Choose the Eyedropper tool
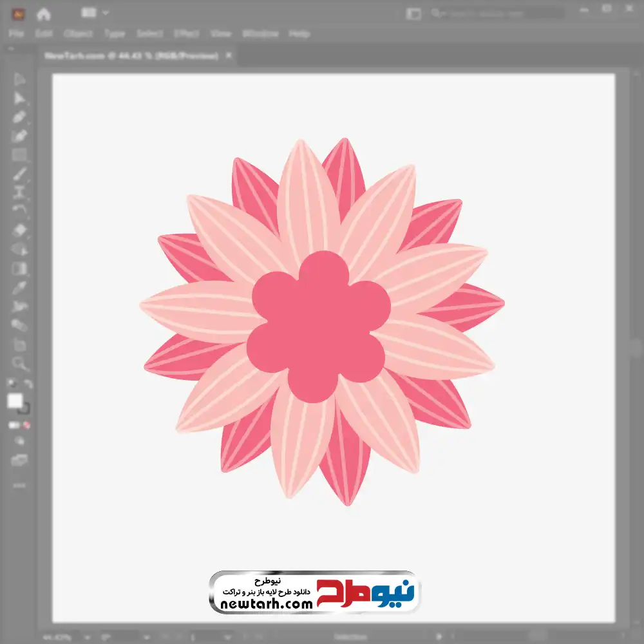 click(19, 287)
